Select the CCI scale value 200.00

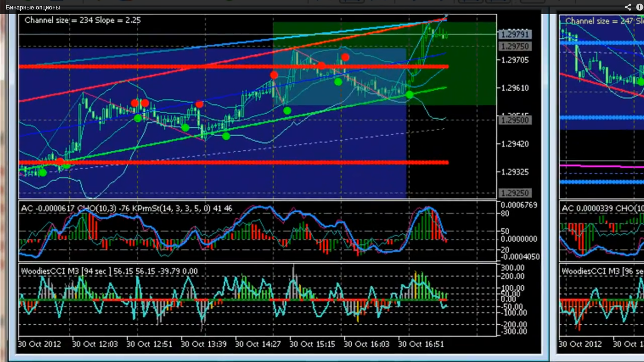click(x=513, y=277)
